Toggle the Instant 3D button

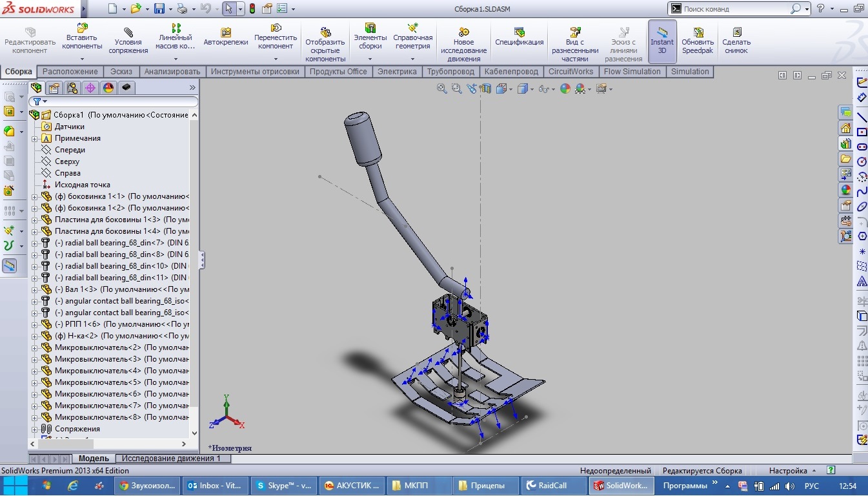pyautogui.click(x=661, y=41)
